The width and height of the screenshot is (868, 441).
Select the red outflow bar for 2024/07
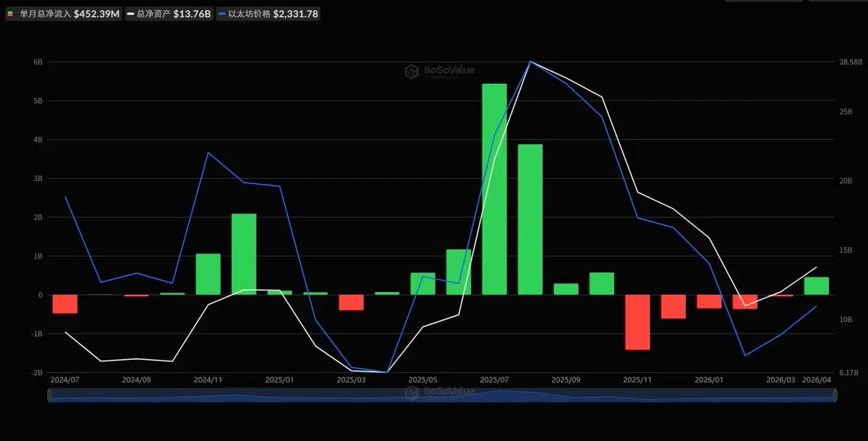[65, 304]
